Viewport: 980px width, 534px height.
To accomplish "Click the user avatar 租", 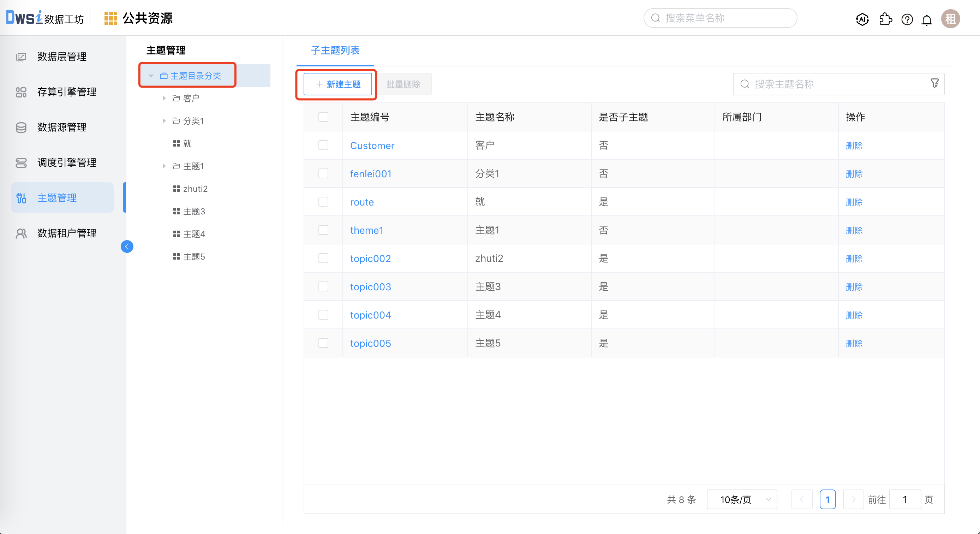I will [950, 19].
